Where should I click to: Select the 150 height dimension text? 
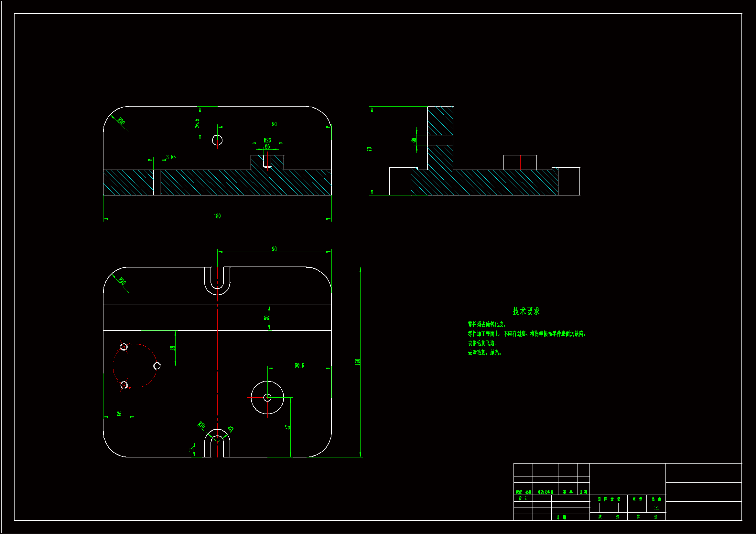click(358, 362)
